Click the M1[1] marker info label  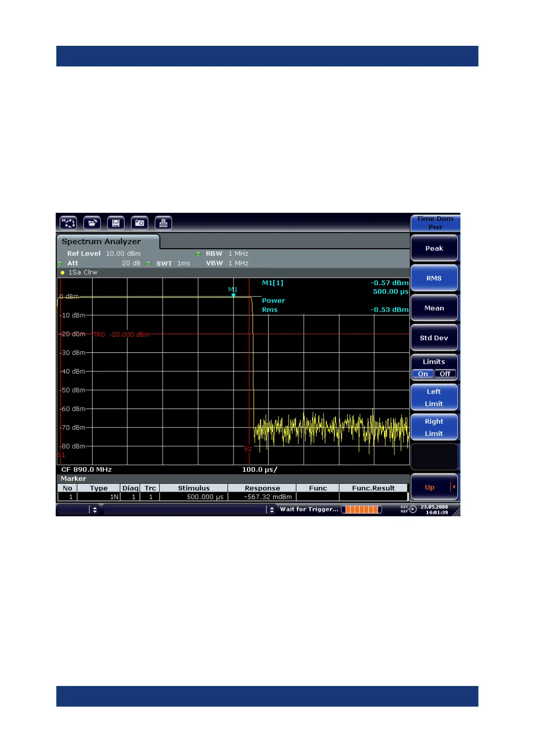click(x=273, y=283)
